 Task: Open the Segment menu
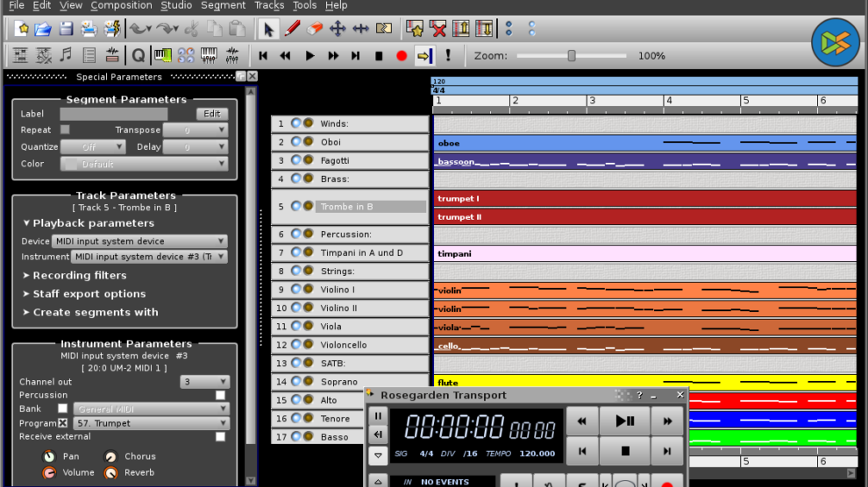click(x=223, y=5)
